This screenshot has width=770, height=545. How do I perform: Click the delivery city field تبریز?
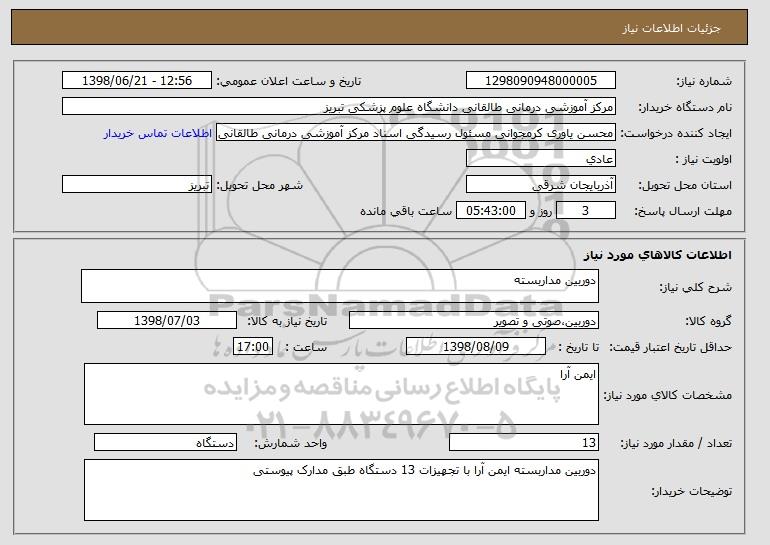(x=137, y=185)
